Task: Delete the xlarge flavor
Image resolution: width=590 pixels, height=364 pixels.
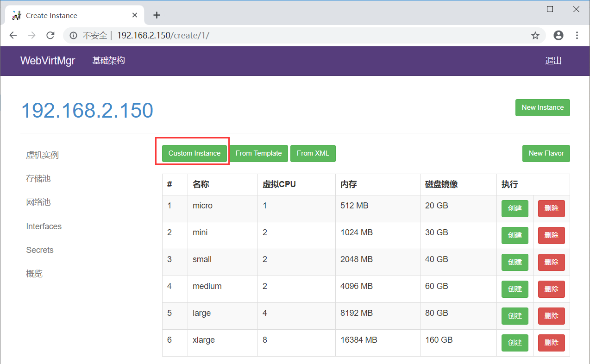Action: coord(552,343)
